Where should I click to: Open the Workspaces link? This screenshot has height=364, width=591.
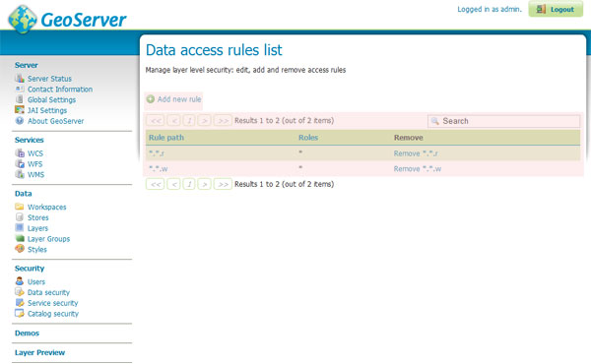point(46,207)
